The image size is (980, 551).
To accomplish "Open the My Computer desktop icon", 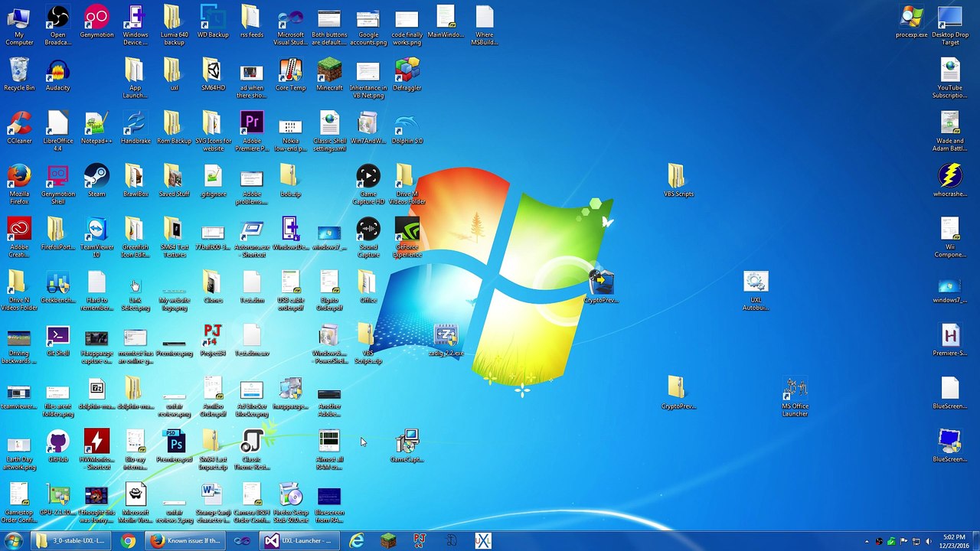I will click(19, 25).
